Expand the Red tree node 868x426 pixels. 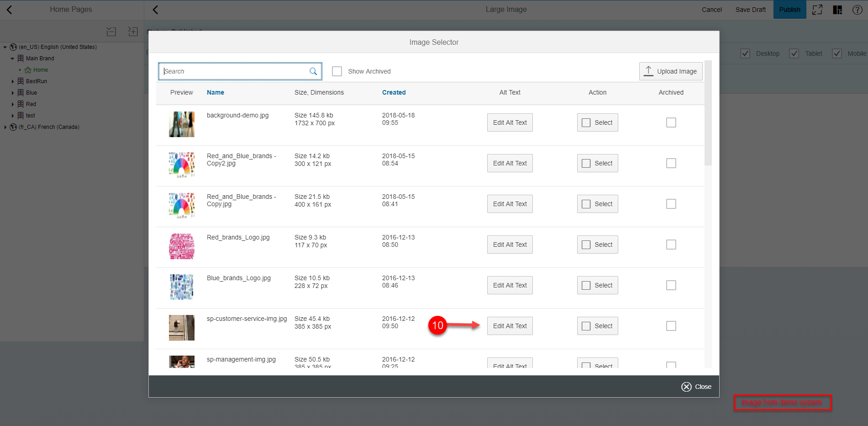tap(12, 104)
